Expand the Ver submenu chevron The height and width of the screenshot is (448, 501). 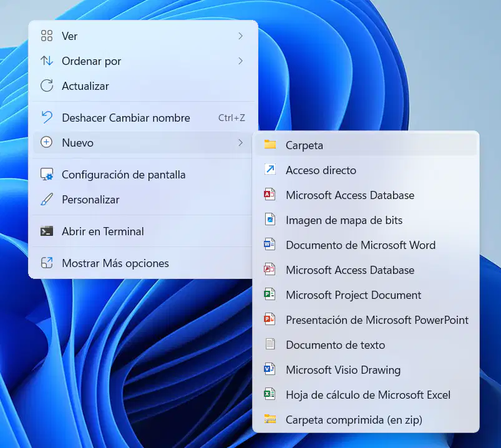(x=241, y=36)
